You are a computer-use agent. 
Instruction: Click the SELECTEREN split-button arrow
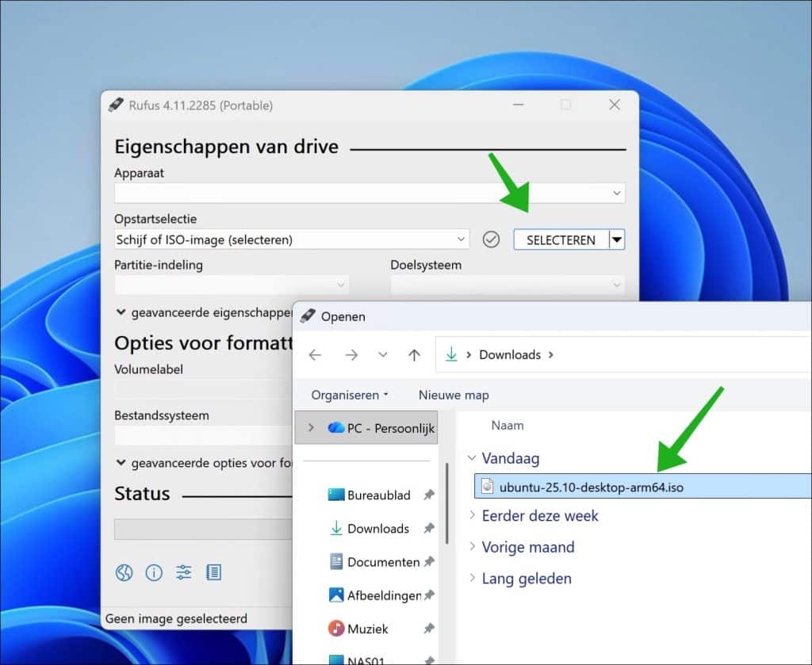pyautogui.click(x=617, y=239)
